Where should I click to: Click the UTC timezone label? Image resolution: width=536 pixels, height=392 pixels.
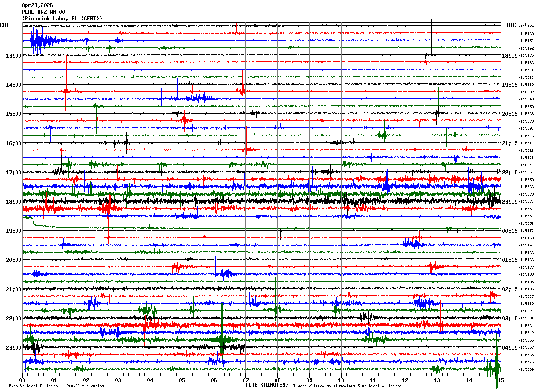click(512, 25)
